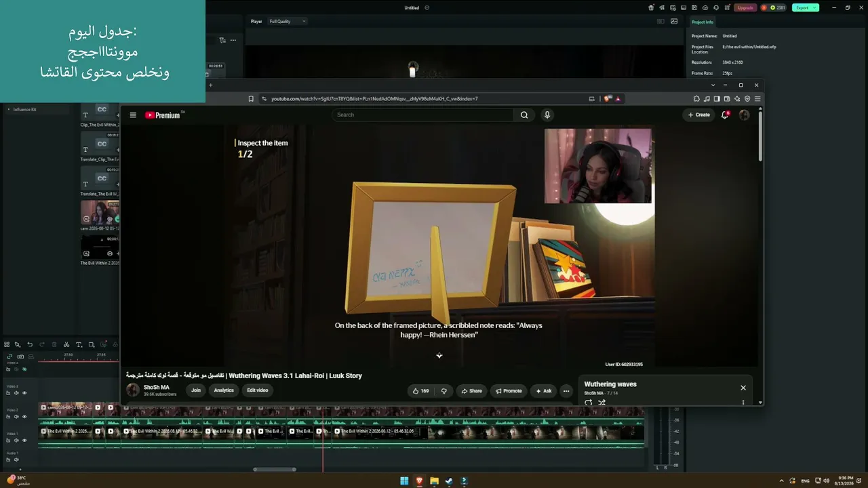The width and height of the screenshot is (868, 488).
Task: Bookmark this page in the address bar
Action: (x=251, y=99)
